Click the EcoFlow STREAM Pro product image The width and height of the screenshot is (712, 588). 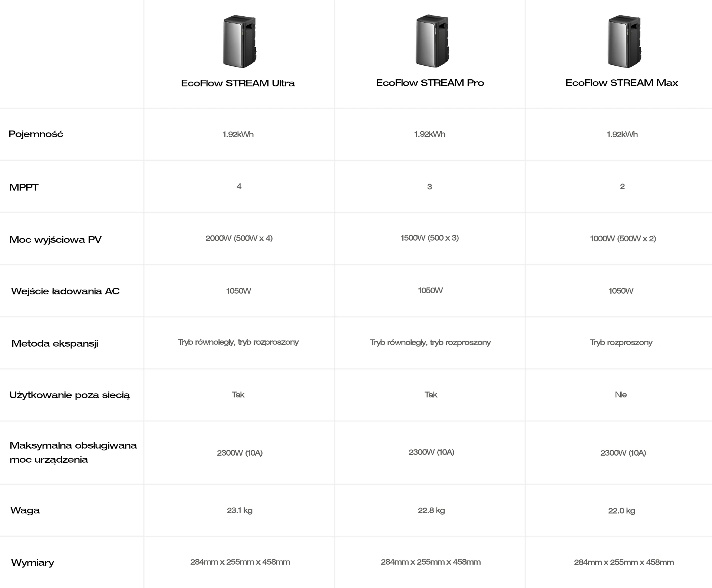pyautogui.click(x=432, y=42)
